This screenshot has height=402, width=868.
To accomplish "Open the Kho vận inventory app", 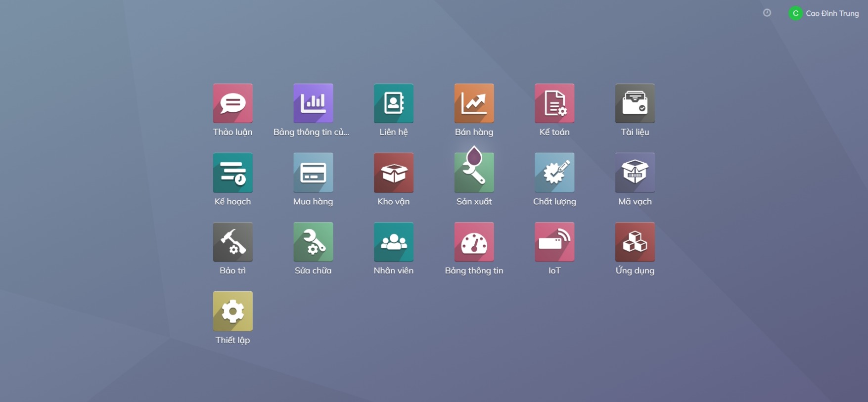I will tap(393, 173).
